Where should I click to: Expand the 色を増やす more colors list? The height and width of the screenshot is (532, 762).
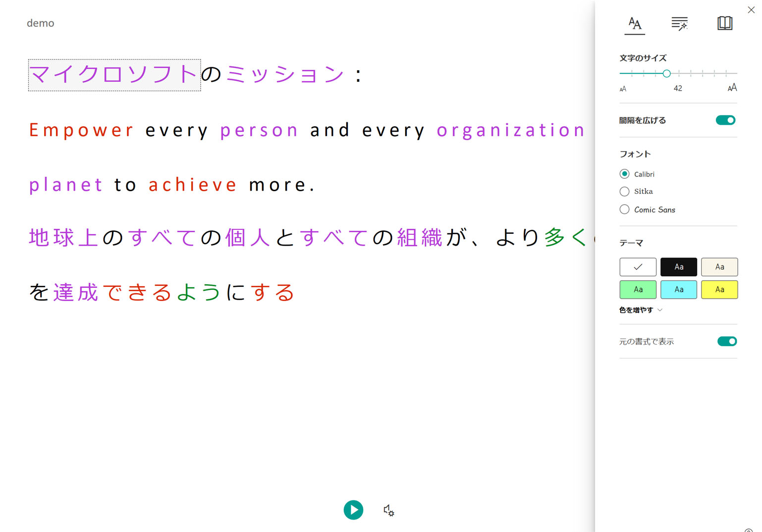point(641,310)
